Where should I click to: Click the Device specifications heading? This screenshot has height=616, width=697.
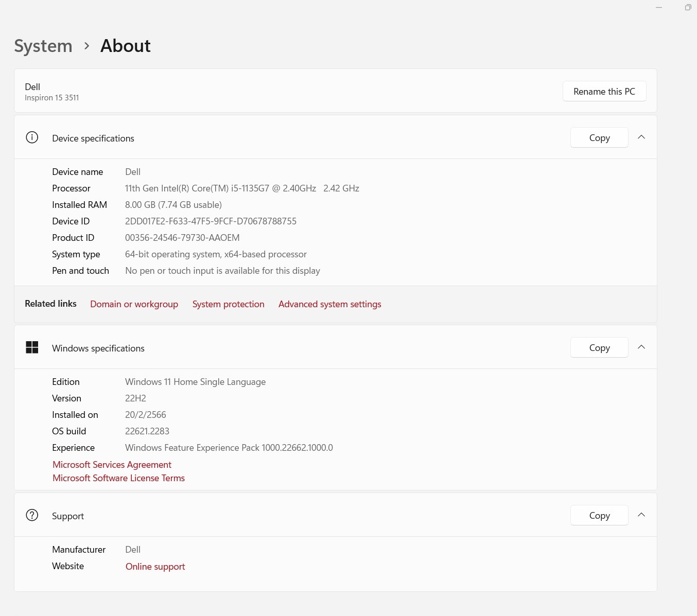93,138
